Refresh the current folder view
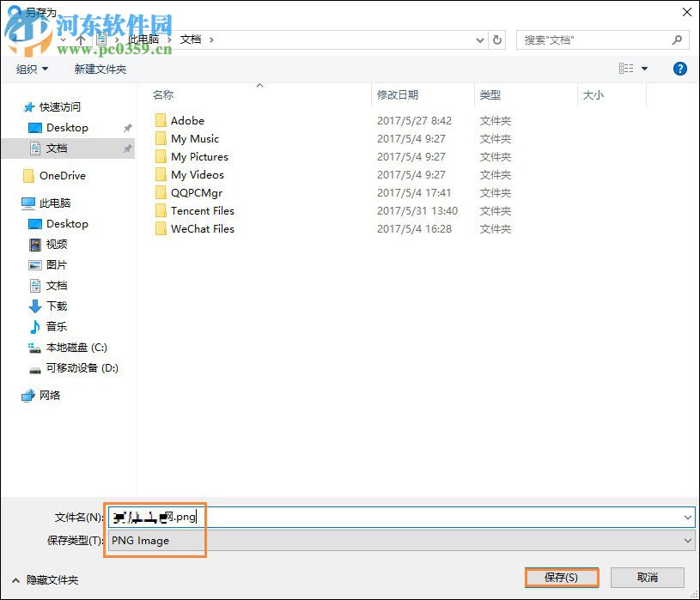The image size is (700, 600). tap(497, 39)
